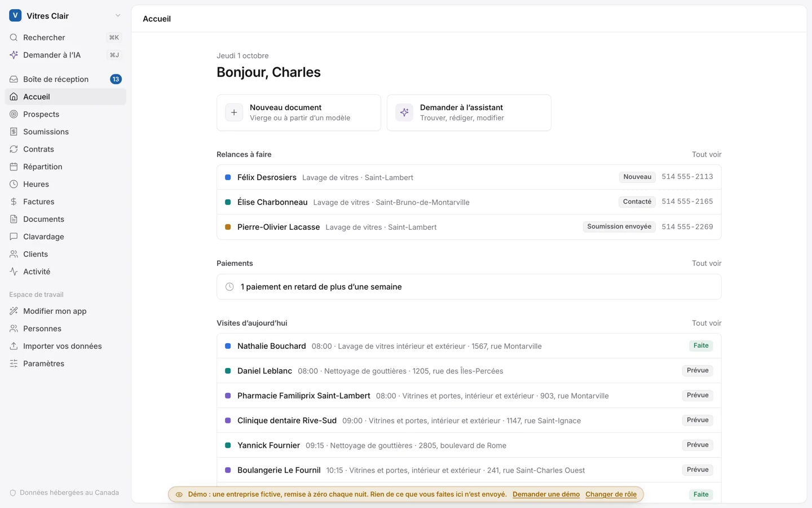Open Félix Desrosiers follow-up row
Image resolution: width=812 pixels, height=508 pixels.
[x=469, y=177]
